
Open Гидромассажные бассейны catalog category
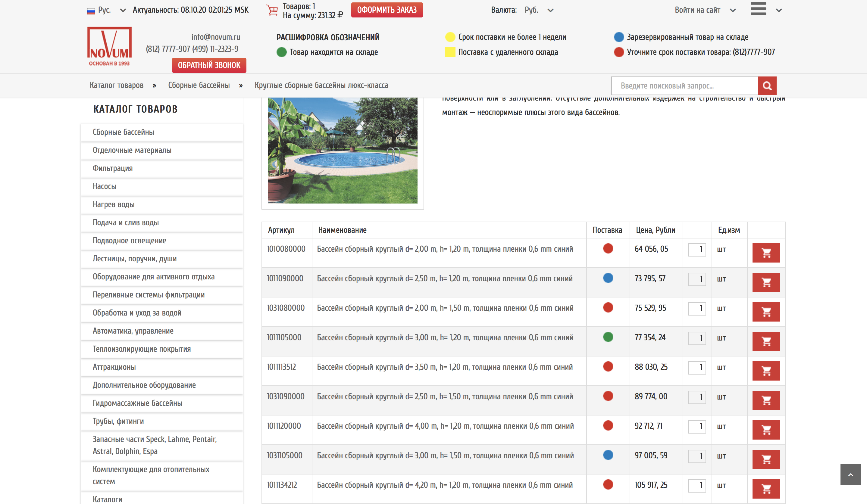tap(137, 403)
